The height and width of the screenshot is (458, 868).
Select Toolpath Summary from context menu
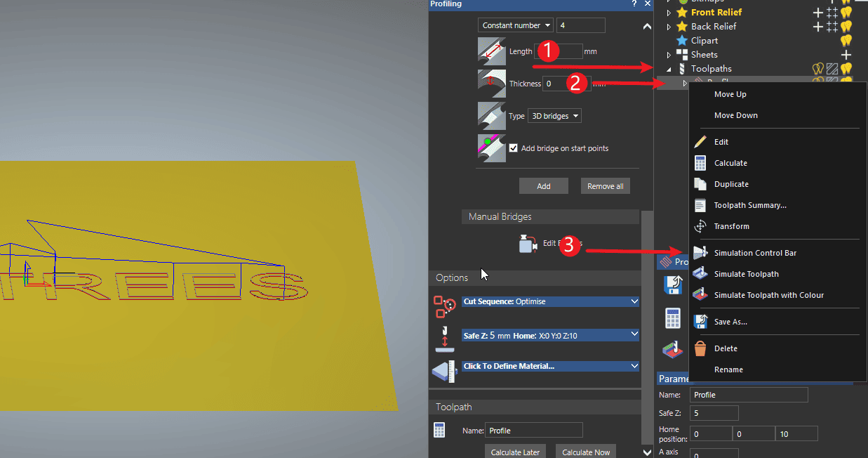[x=749, y=205]
